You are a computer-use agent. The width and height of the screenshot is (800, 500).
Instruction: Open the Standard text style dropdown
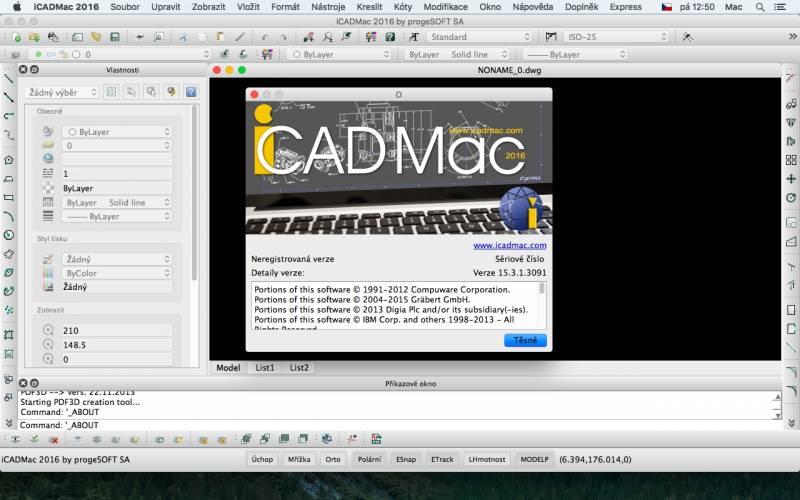480,37
